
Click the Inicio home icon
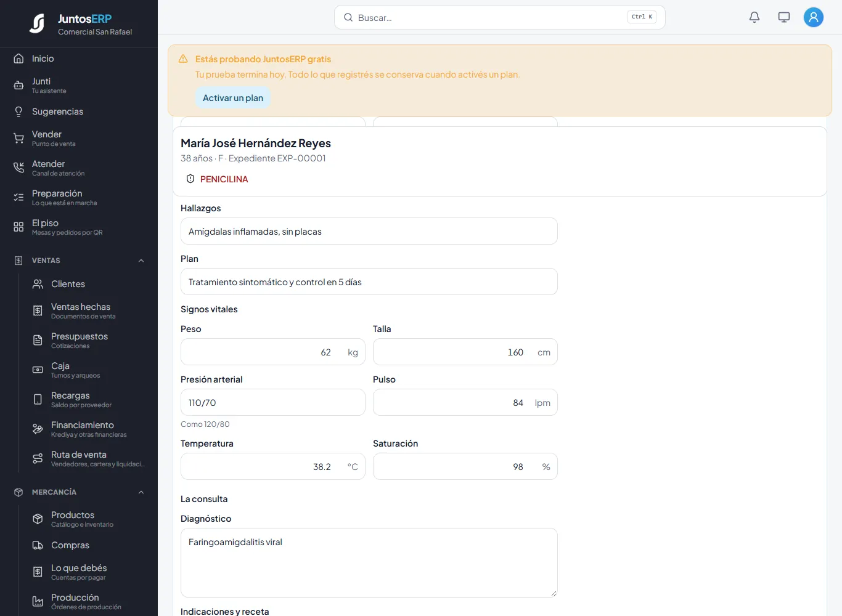click(18, 59)
